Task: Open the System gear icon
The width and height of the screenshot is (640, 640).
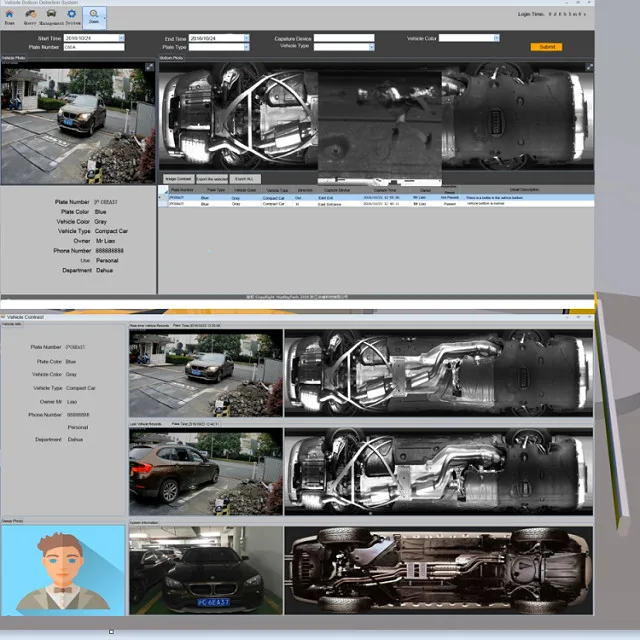Action: pyautogui.click(x=72, y=17)
